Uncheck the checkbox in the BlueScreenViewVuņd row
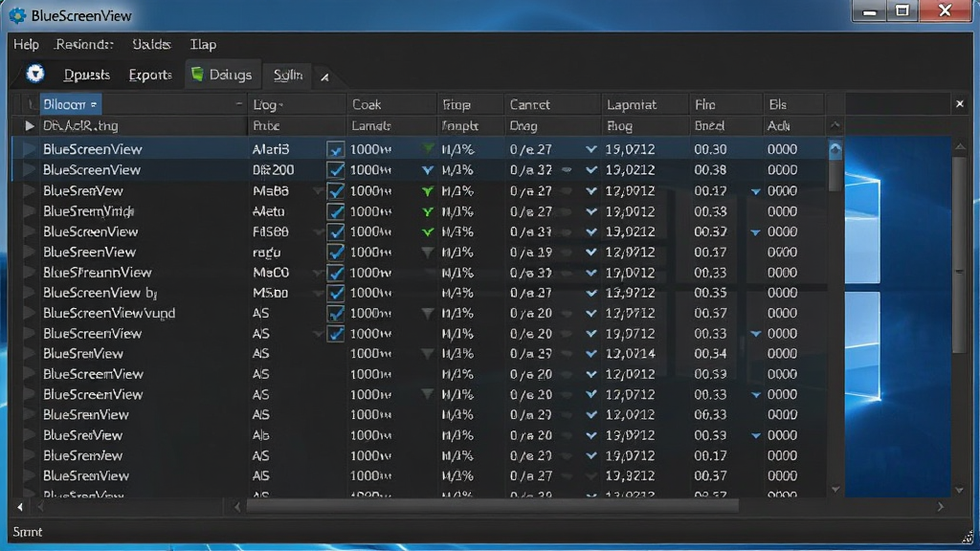Image resolution: width=980 pixels, height=551 pixels. coord(336,314)
